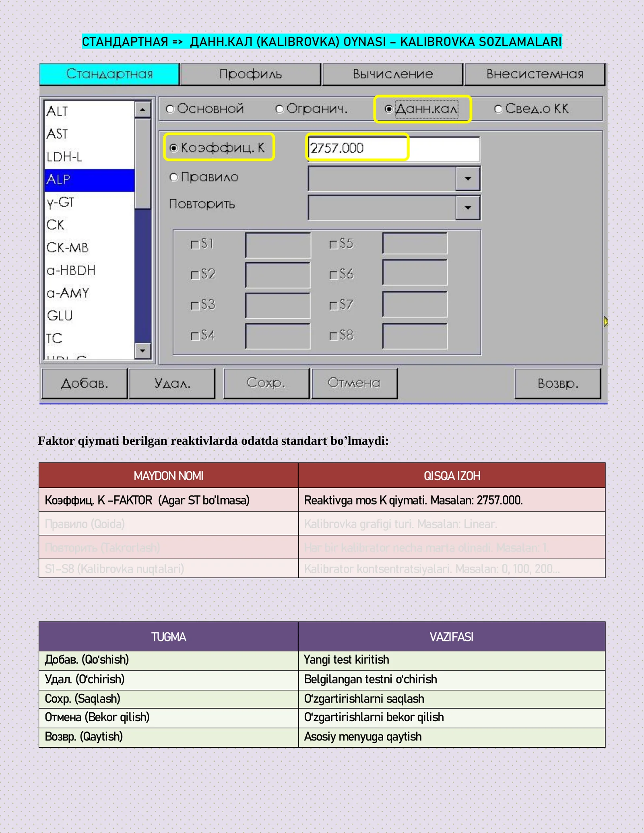This screenshot has width=644, height=833.
Task: Expand the Повторить dropdown list
Action: pos(467,208)
